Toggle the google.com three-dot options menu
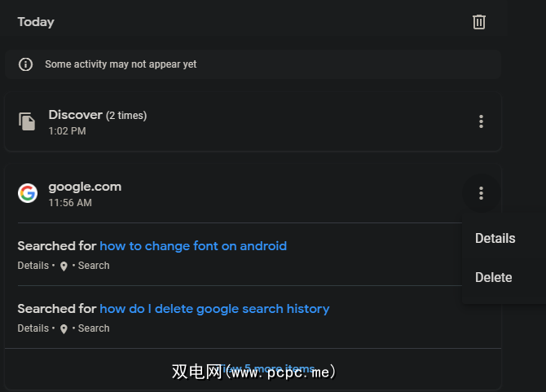The width and height of the screenshot is (546, 392). (481, 193)
